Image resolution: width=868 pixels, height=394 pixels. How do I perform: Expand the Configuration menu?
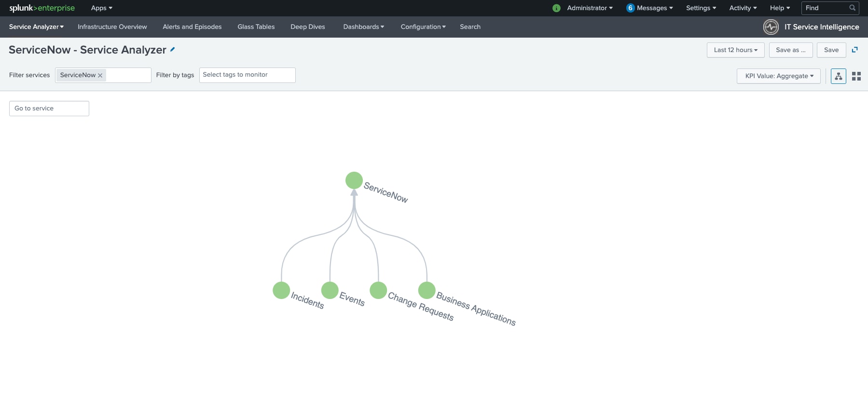423,27
